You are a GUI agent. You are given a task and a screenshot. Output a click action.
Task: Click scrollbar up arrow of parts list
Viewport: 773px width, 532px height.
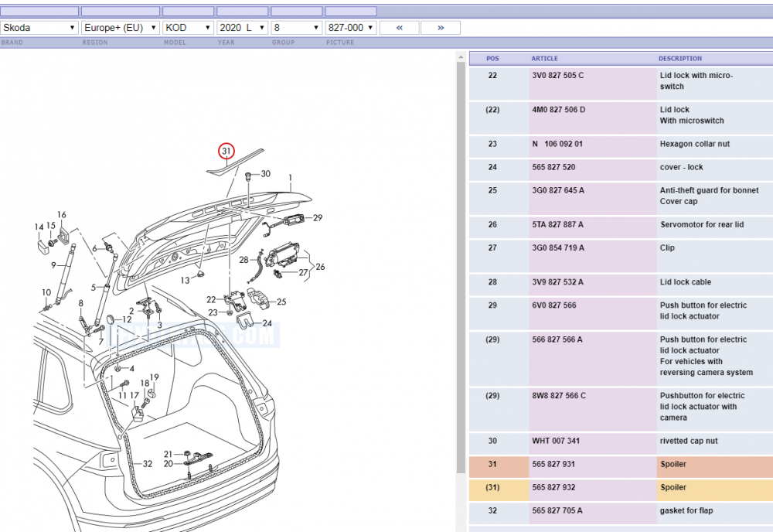pos(461,56)
